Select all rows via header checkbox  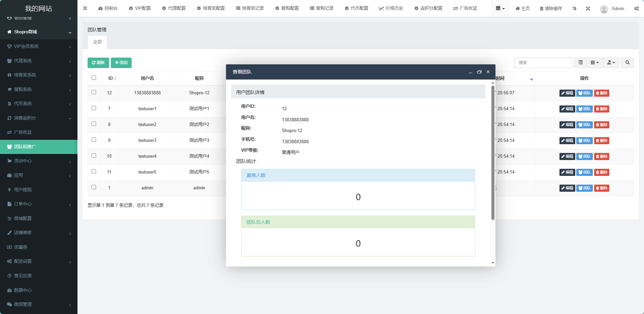point(94,77)
